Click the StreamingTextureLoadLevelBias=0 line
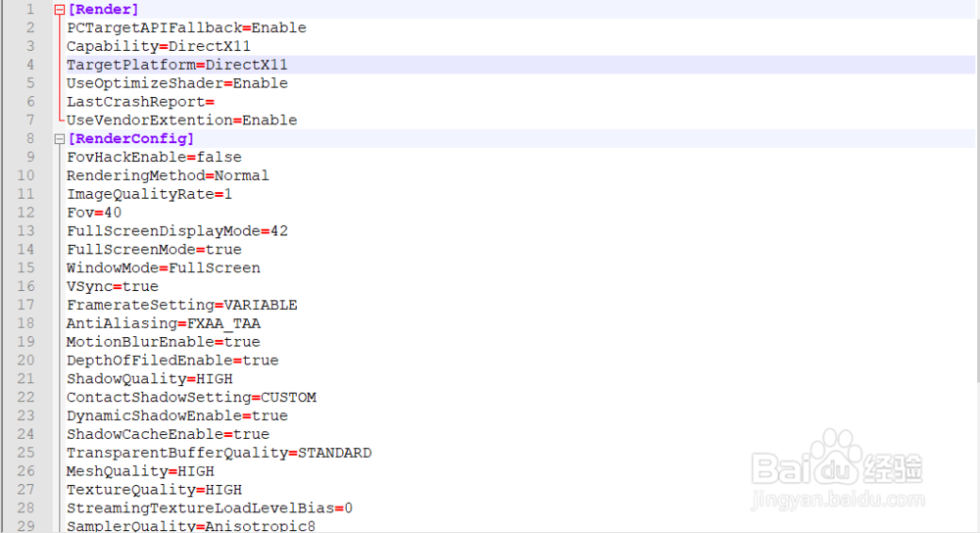This screenshot has width=980, height=533. point(210,508)
